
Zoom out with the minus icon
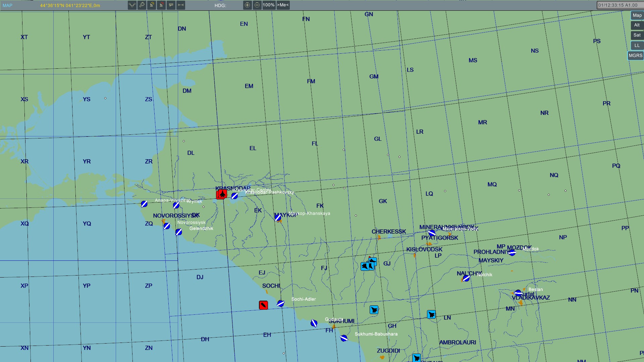click(257, 5)
